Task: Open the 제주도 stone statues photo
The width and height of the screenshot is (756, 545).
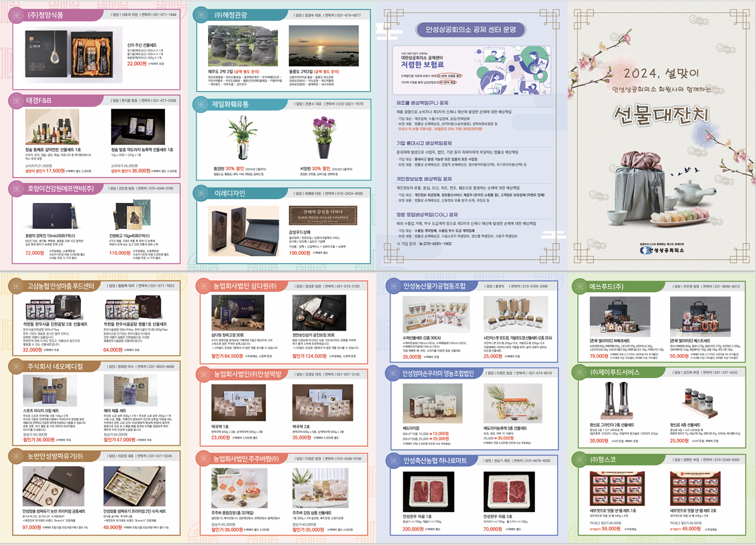Action: (x=243, y=46)
